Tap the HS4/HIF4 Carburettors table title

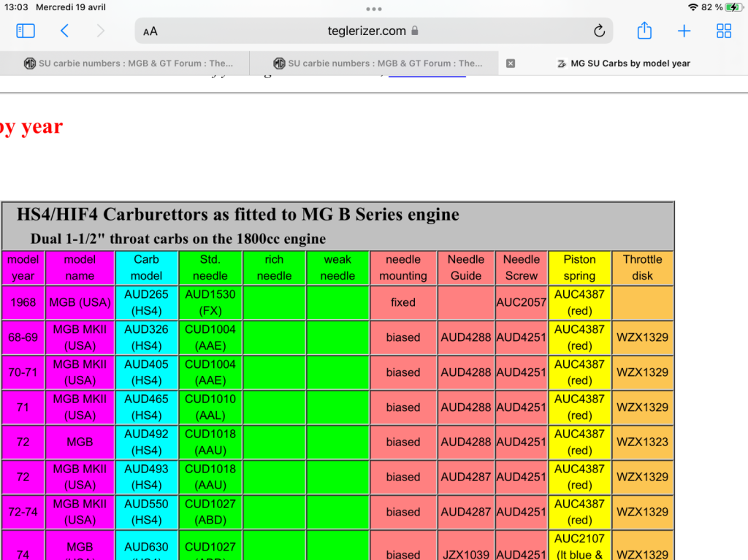(x=238, y=215)
